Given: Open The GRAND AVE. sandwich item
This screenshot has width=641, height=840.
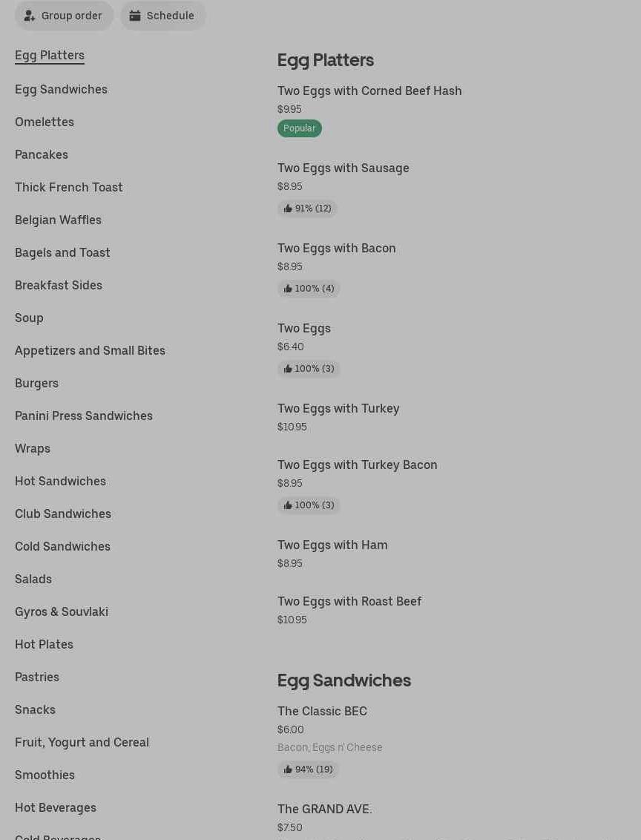Looking at the screenshot, I should (x=325, y=809).
